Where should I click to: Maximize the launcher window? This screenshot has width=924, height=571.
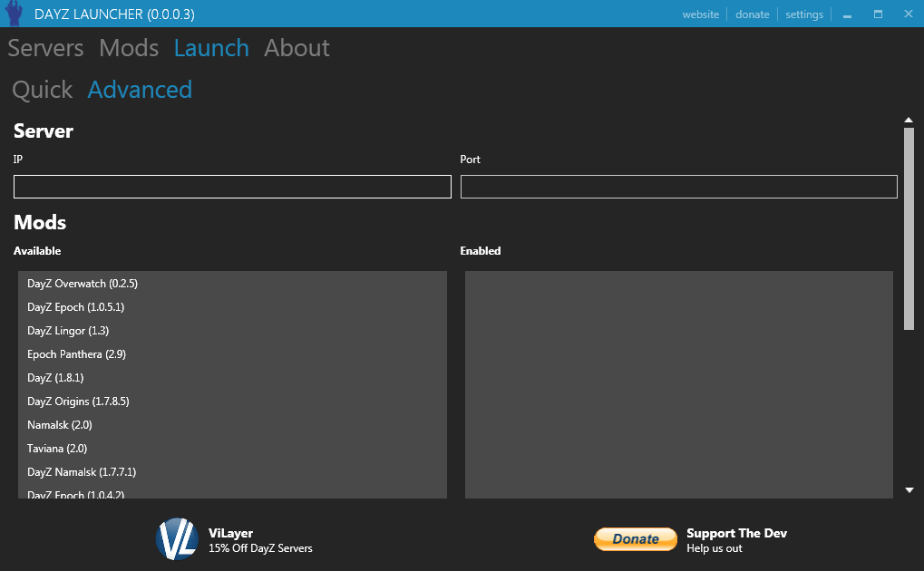(878, 15)
